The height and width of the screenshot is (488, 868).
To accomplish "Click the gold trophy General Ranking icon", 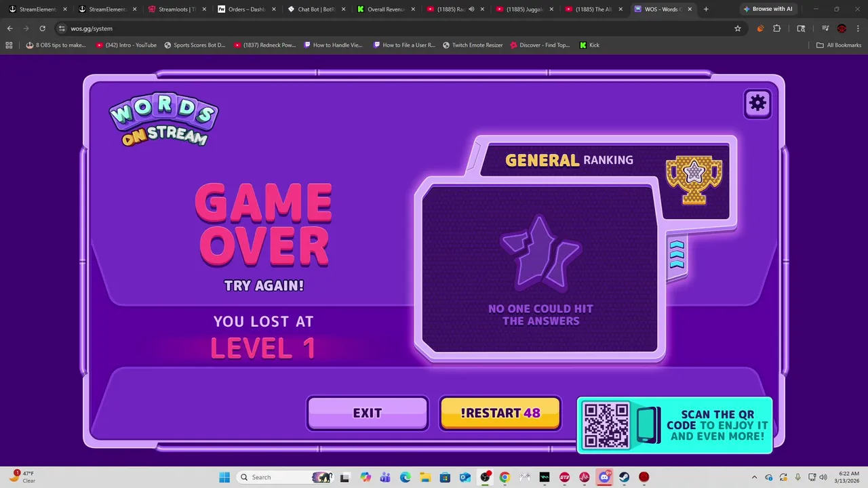I will pyautogui.click(x=694, y=180).
